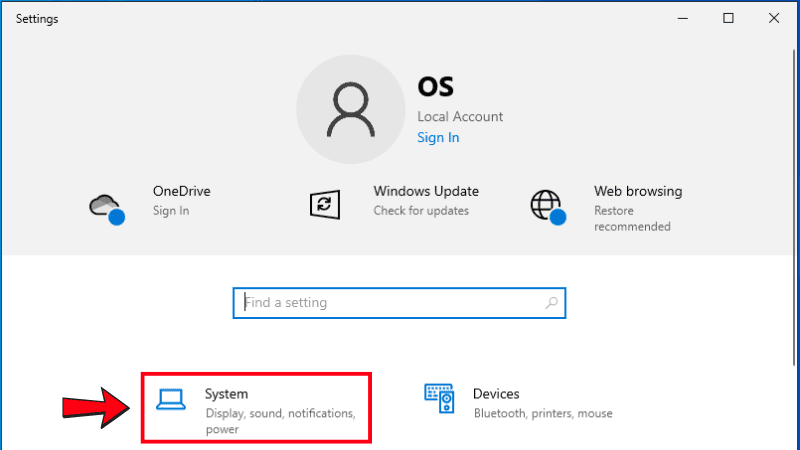The width and height of the screenshot is (800, 450).
Task: Click the magnifier search icon
Action: click(x=551, y=303)
